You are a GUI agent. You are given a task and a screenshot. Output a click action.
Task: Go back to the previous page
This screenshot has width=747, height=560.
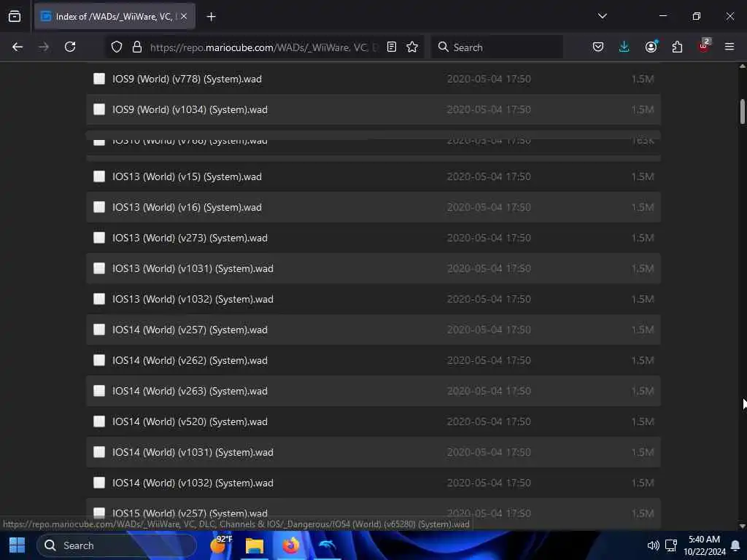point(18,47)
